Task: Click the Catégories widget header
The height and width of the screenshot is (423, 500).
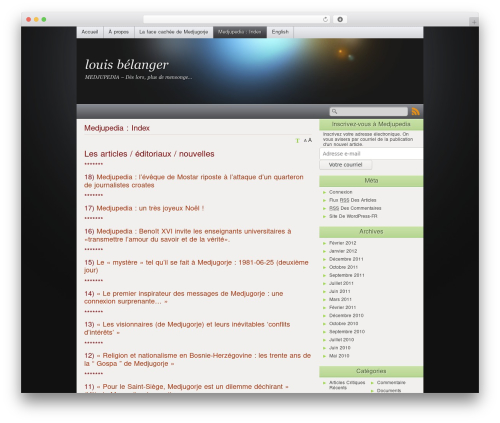Action: pos(371,371)
